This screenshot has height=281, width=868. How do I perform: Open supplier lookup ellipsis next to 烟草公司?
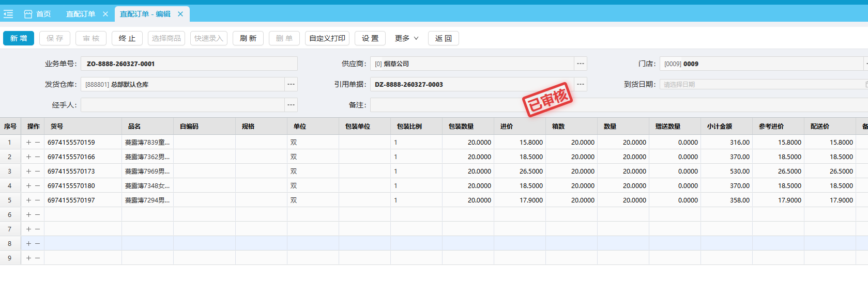tap(581, 64)
